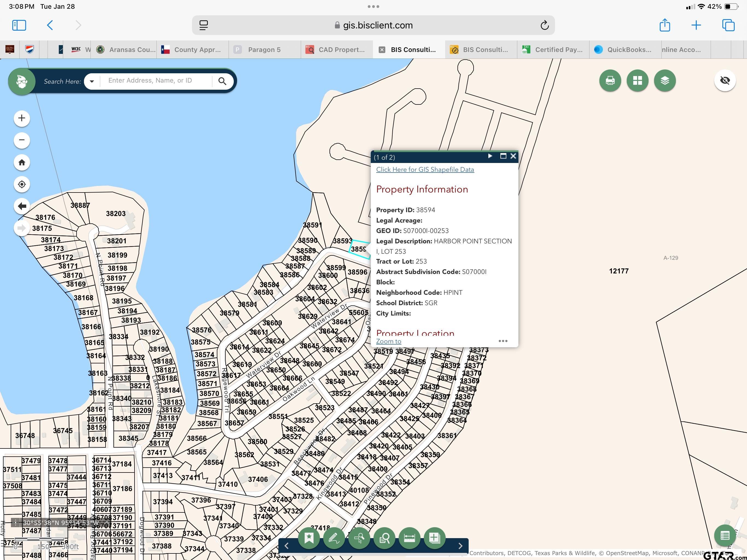
Task: Switch to County Appr... tab
Action: 192,50
